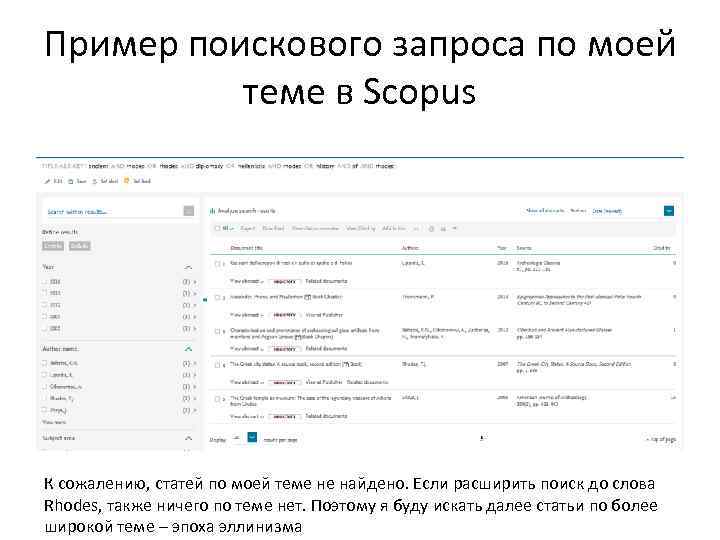Click the print icon in results toolbar

[431, 228]
